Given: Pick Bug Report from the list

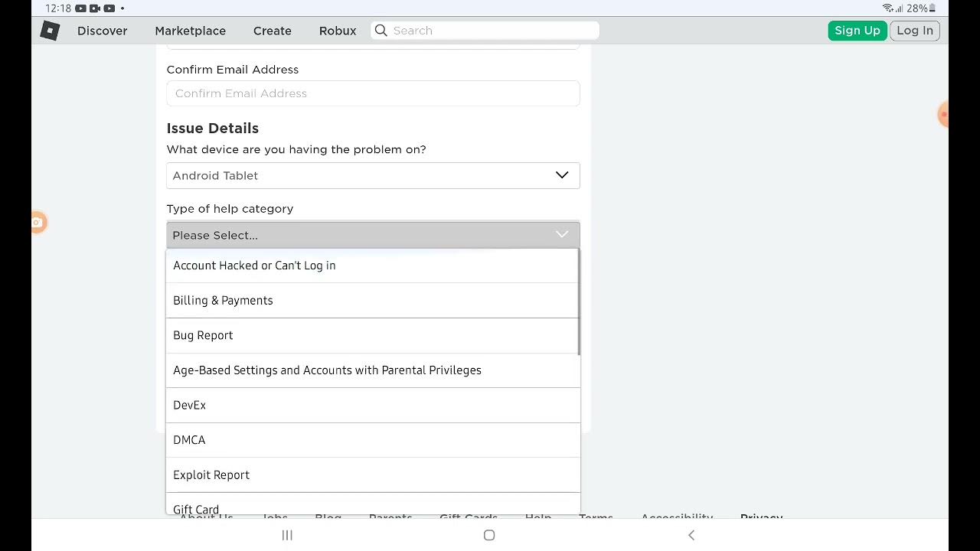Looking at the screenshot, I should (203, 335).
